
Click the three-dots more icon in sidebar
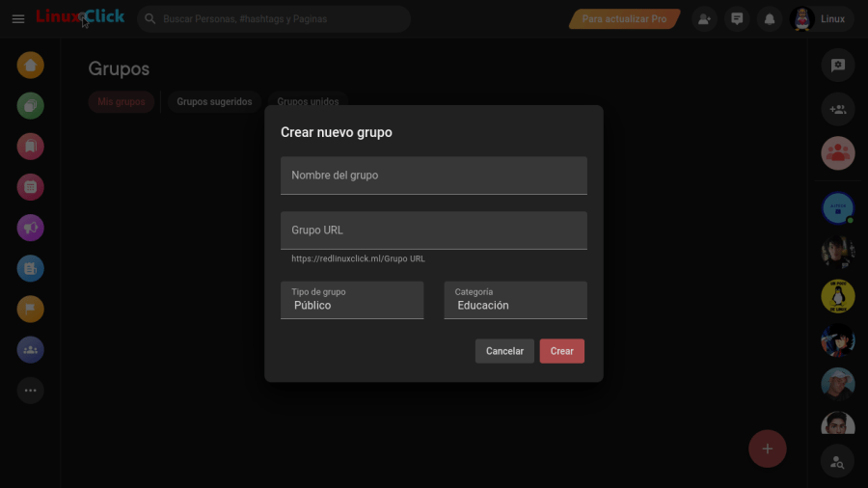click(x=31, y=391)
